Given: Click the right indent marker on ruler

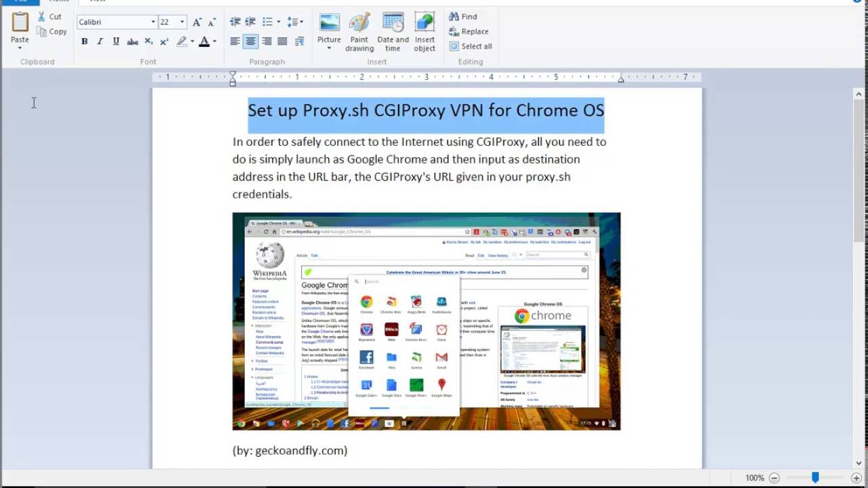Looking at the screenshot, I should pos(620,79).
